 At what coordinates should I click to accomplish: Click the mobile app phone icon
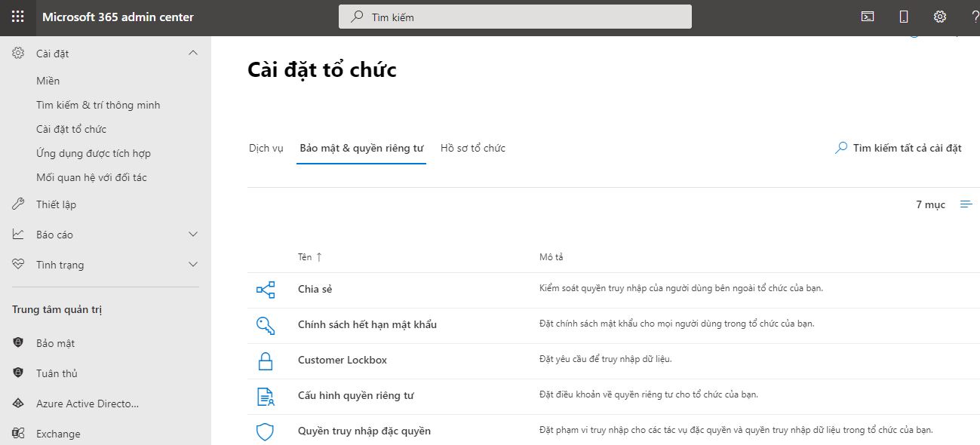pyautogui.click(x=904, y=17)
